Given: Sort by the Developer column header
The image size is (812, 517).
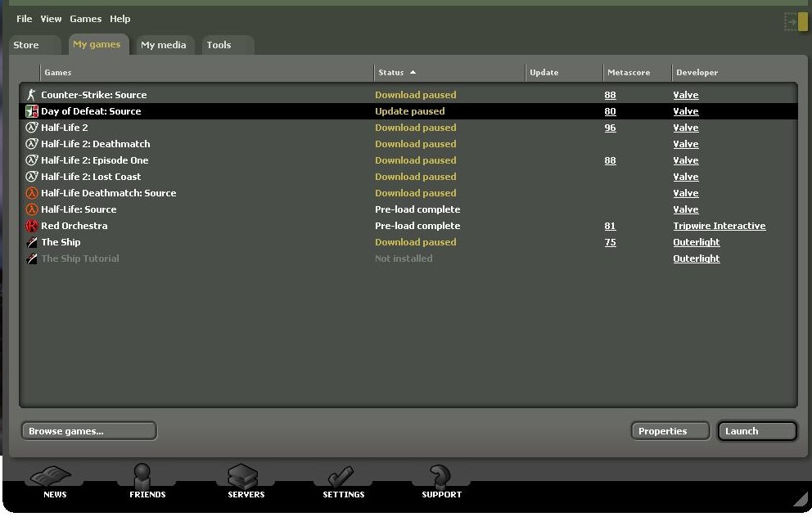Looking at the screenshot, I should 734,73.
